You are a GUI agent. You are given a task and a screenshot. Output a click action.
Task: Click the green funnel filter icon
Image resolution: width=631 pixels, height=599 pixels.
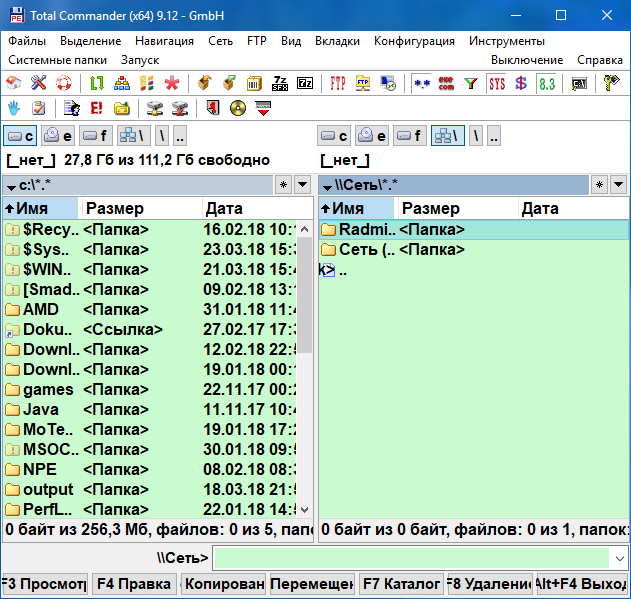471,83
